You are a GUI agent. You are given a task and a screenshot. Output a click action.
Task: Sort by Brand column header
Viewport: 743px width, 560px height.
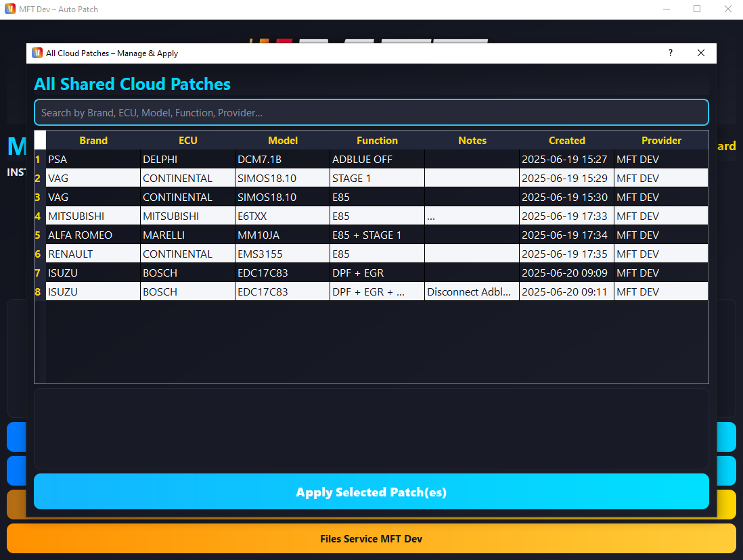click(x=93, y=140)
